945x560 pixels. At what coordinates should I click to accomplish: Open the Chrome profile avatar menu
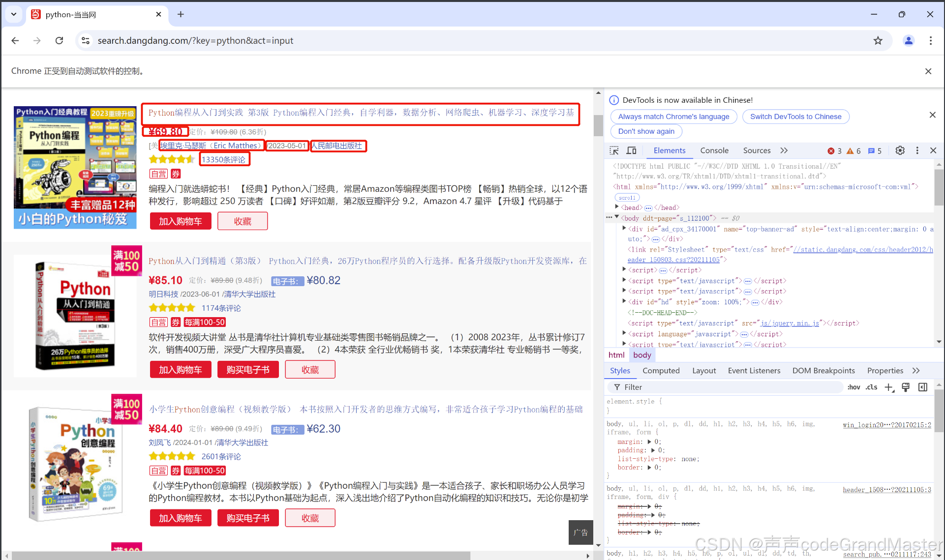click(909, 41)
